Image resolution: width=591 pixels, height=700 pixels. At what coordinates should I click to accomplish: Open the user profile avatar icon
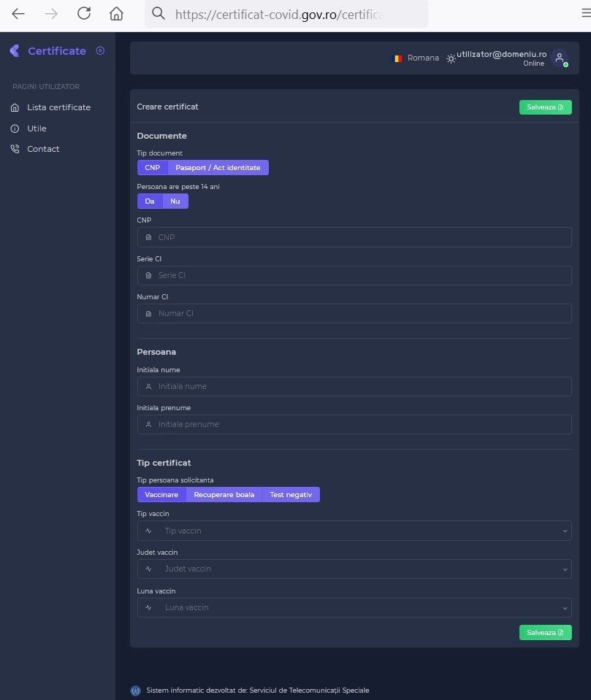(x=559, y=58)
